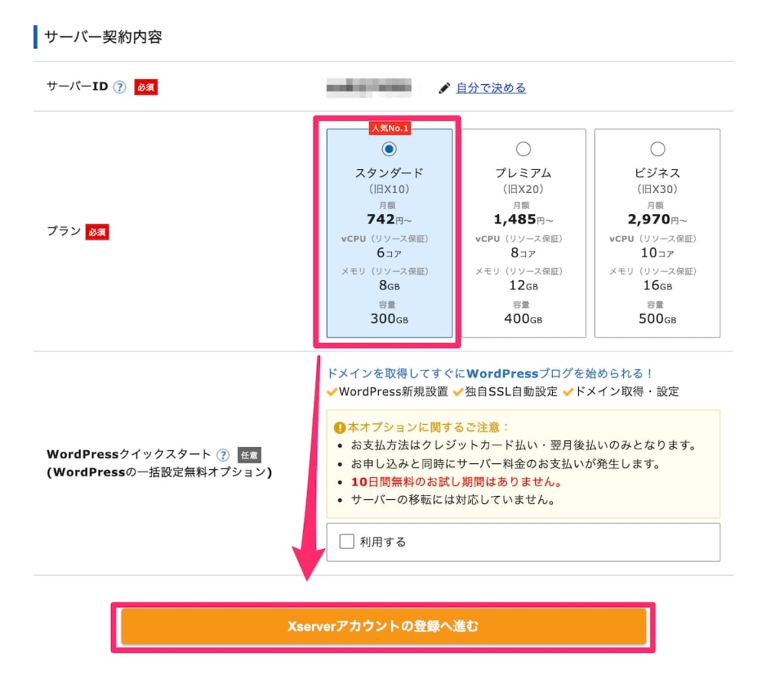Click the 任意 badge beside WordPressクイックスタート
Screen dimensions: 784x679
(x=249, y=455)
